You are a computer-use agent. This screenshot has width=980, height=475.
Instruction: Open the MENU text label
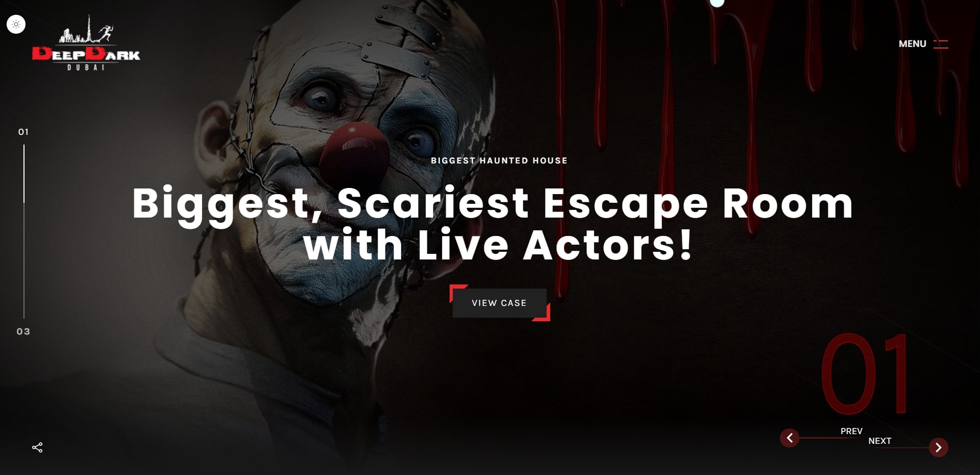(x=912, y=44)
